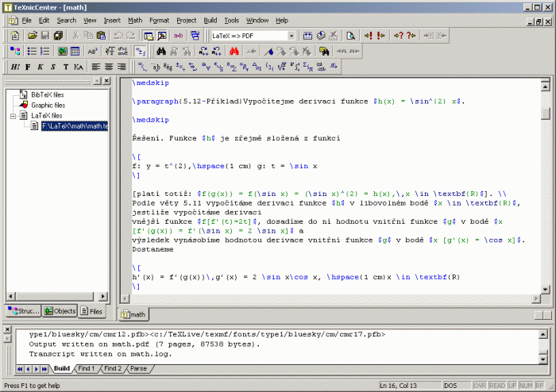The width and height of the screenshot is (556, 392).
Task: Toggle the math toolbar button
Action: coord(141,52)
